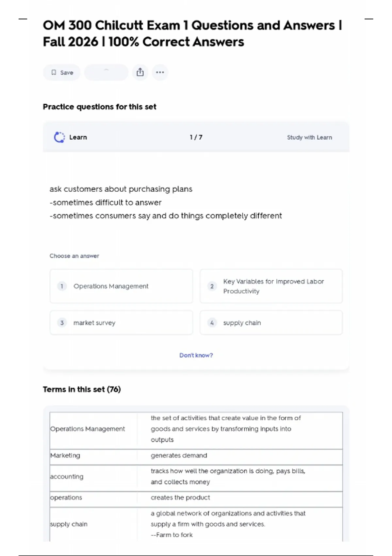This screenshot has width=392, height=556.
Task: Open Study with Learn link
Action: (x=309, y=137)
